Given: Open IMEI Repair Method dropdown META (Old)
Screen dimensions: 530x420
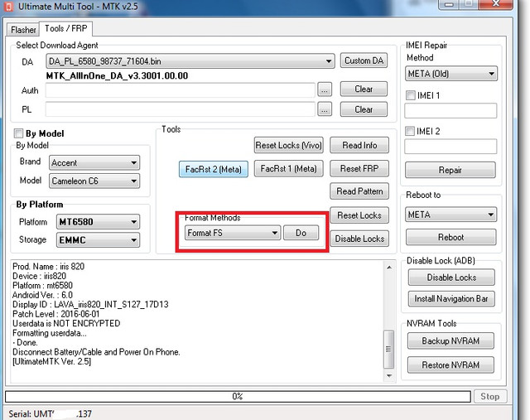Looking at the screenshot, I should (x=451, y=74).
